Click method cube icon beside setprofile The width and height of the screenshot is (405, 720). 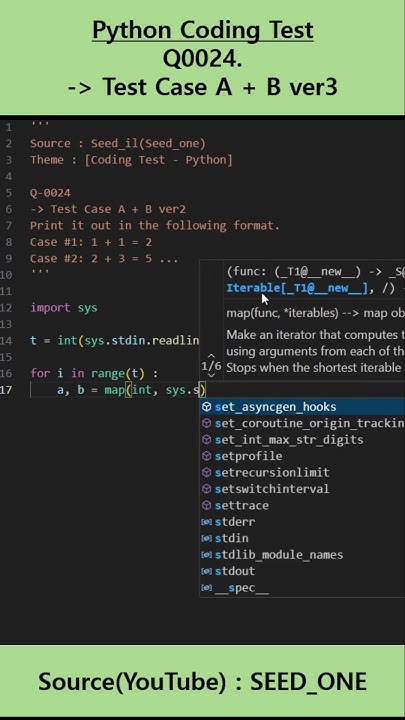[207, 456]
